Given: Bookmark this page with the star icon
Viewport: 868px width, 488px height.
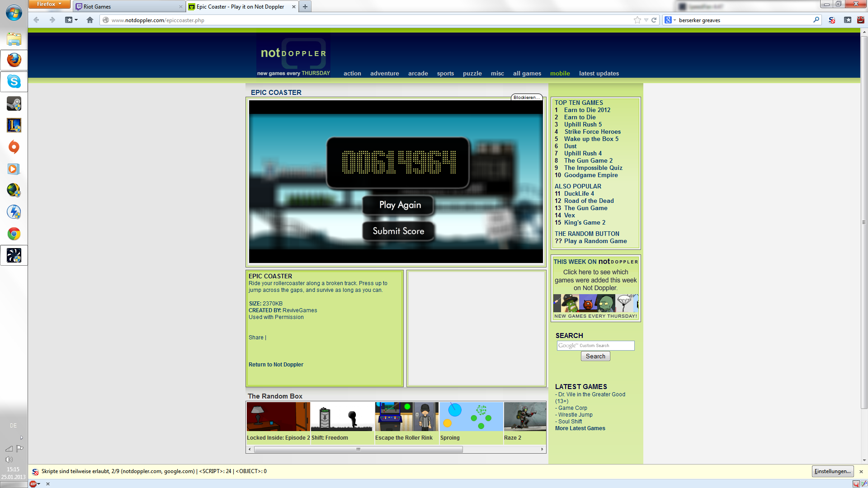Looking at the screenshot, I should coord(637,20).
